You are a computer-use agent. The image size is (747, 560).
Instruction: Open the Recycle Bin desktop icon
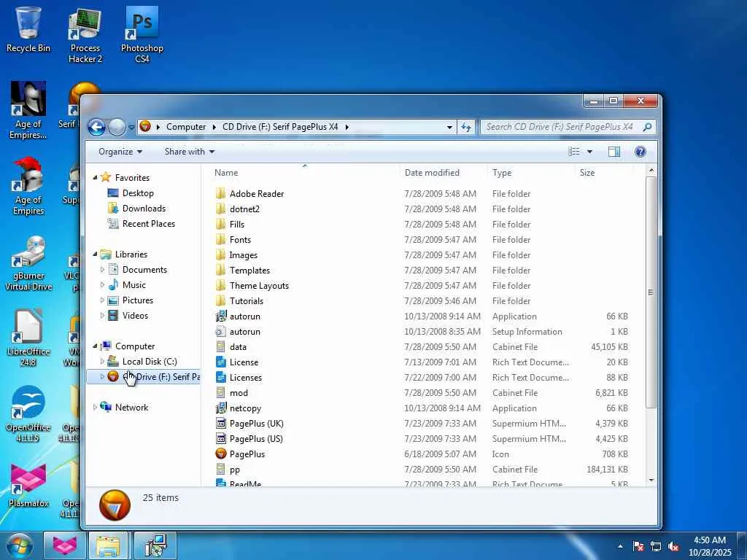[x=28, y=29]
